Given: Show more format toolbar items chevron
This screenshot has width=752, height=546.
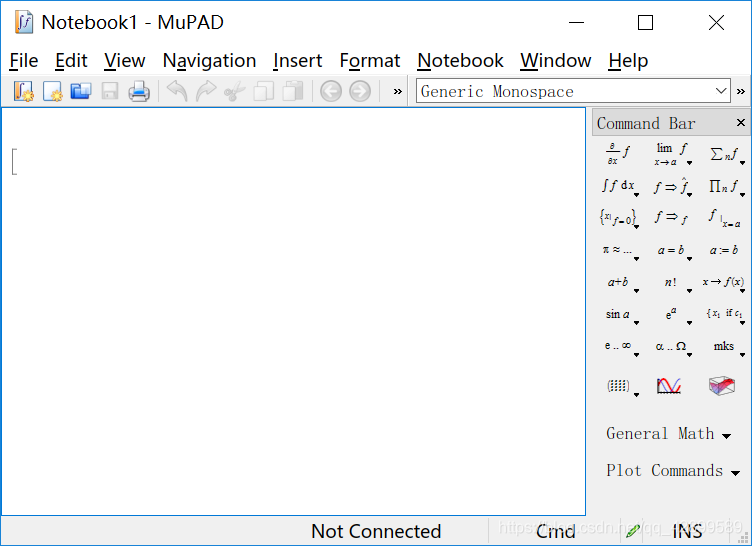Looking at the screenshot, I should tap(741, 91).
